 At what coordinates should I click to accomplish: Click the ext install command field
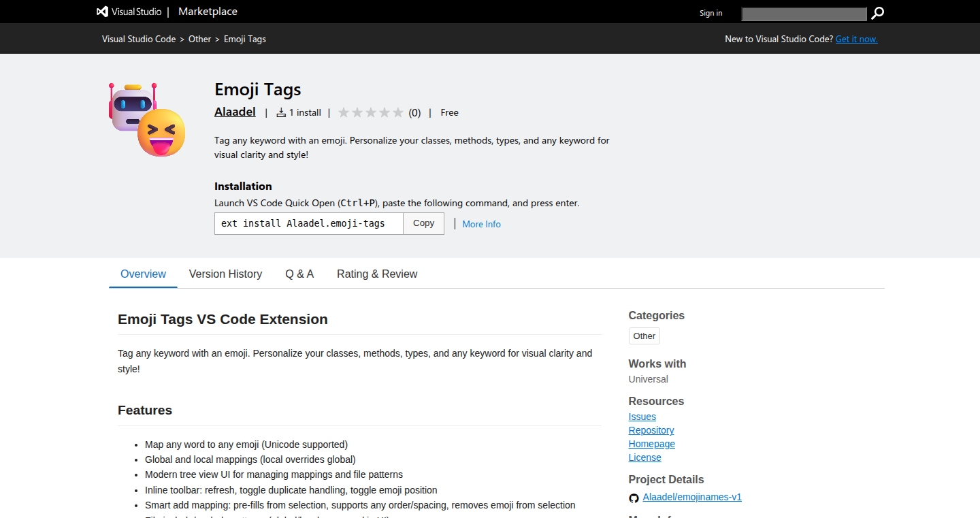[x=309, y=223]
